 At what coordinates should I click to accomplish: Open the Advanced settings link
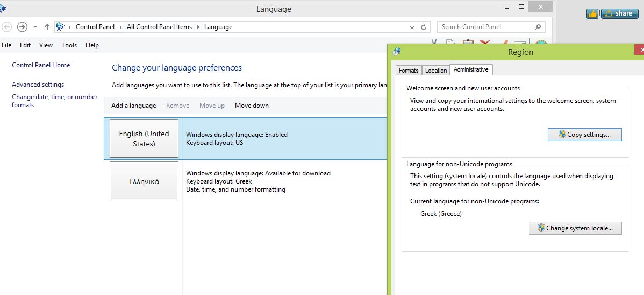[38, 85]
